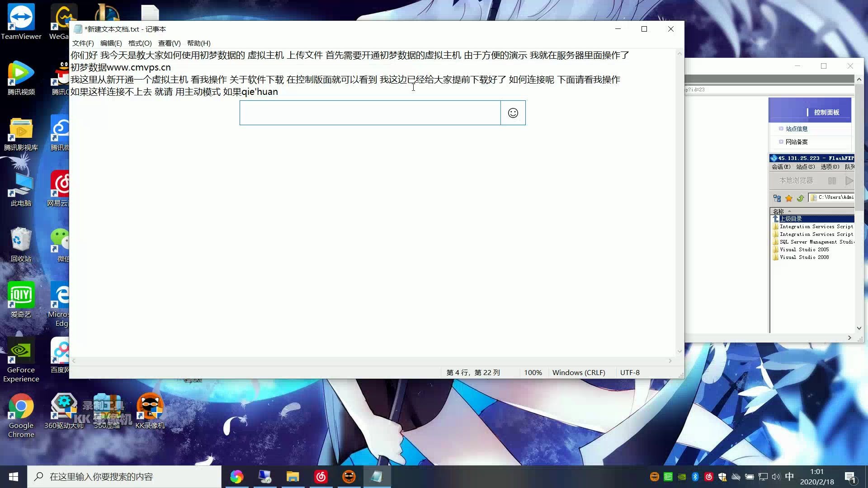The height and width of the screenshot is (488, 868).
Task: Click the text input field in dialog
Action: click(x=370, y=113)
